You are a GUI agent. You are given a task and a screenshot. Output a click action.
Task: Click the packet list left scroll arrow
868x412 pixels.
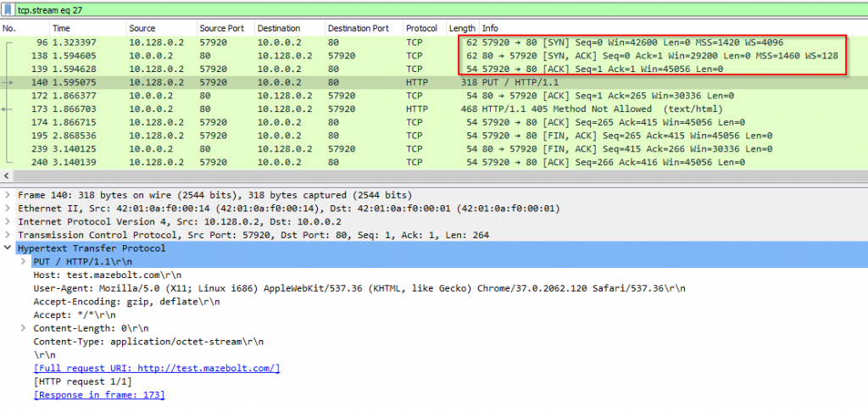click(x=6, y=175)
